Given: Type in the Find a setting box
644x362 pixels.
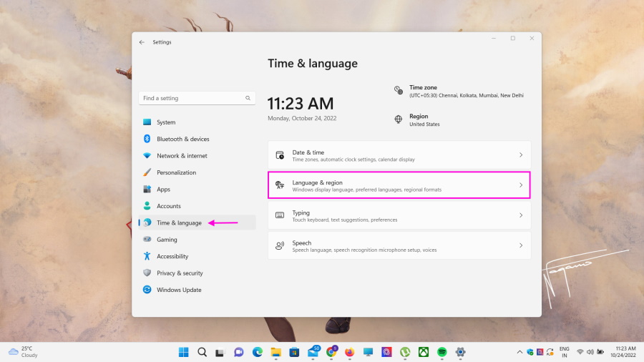Looking at the screenshot, I should 192,98.
